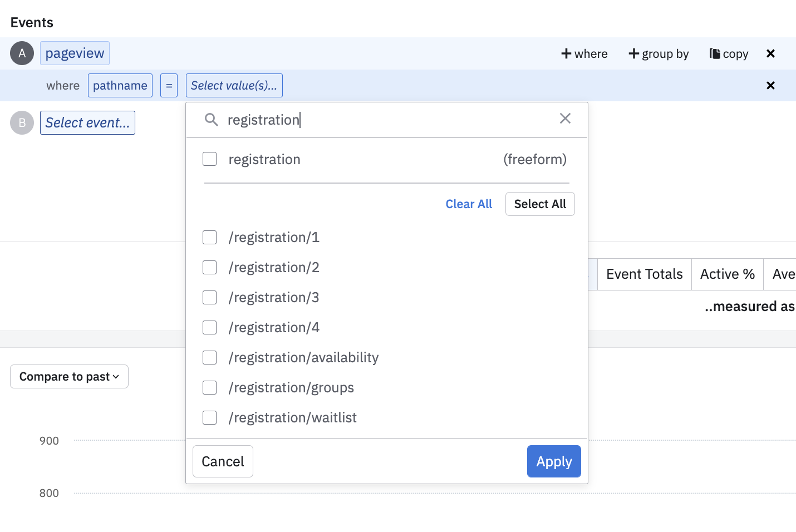Open the equals operator dropdown
The image size is (796, 532).
point(169,86)
